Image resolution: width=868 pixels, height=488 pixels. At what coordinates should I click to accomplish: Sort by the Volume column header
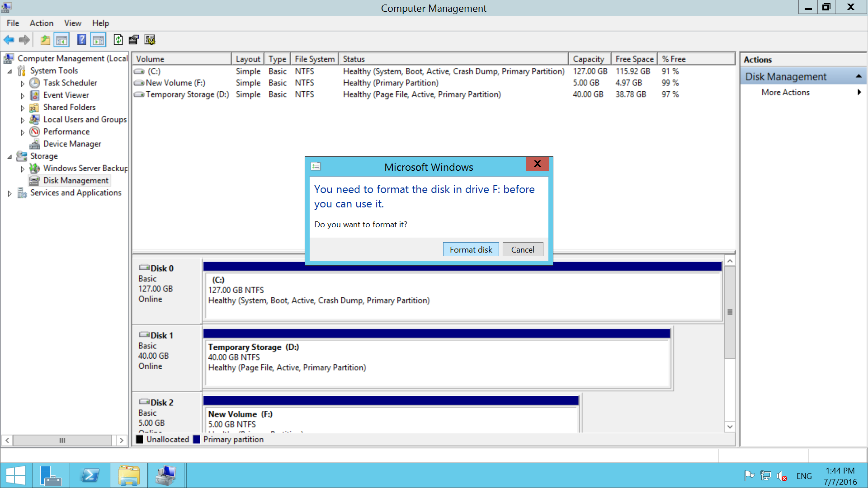(182, 59)
